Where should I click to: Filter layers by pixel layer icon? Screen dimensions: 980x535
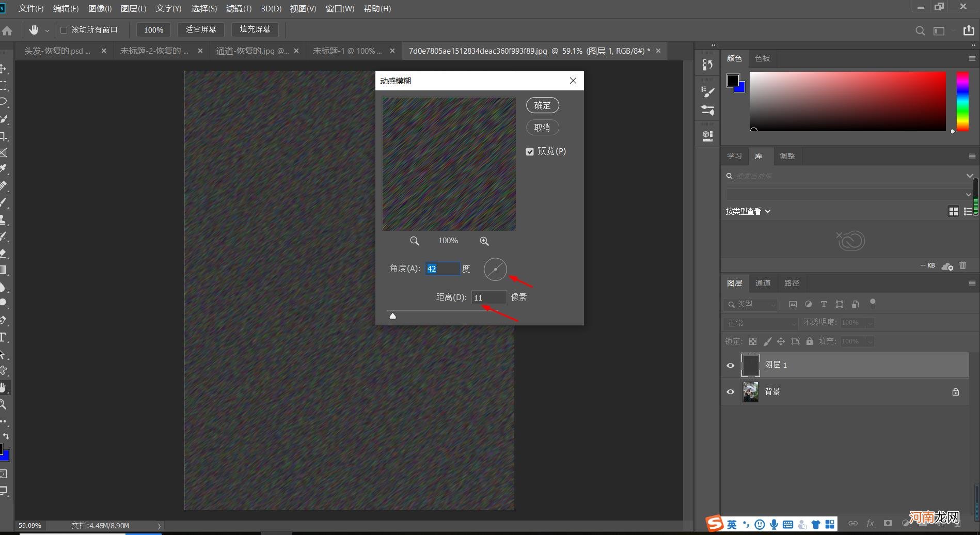coord(793,304)
